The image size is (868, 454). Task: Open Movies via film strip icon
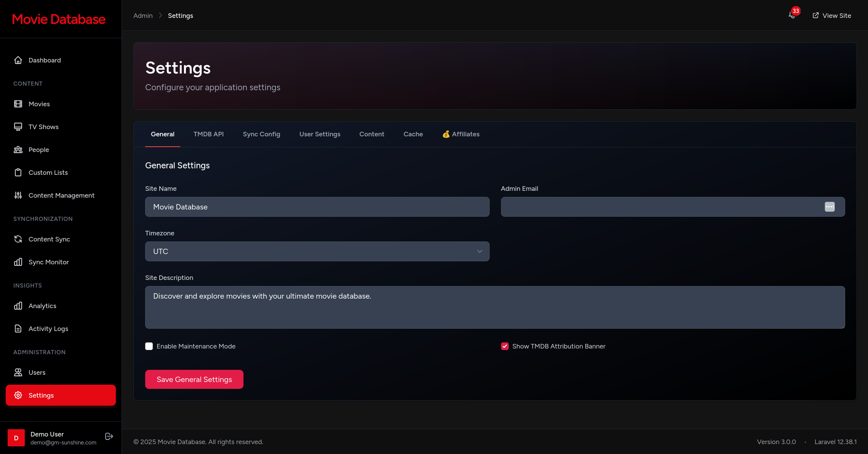[x=18, y=104]
